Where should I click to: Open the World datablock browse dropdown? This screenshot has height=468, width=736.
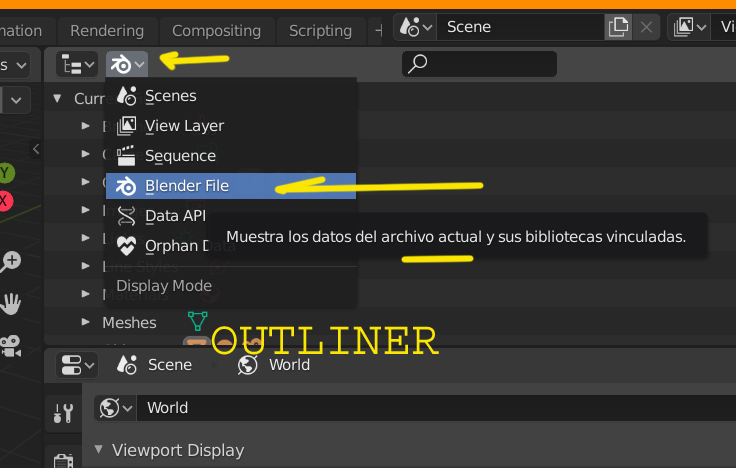click(117, 408)
